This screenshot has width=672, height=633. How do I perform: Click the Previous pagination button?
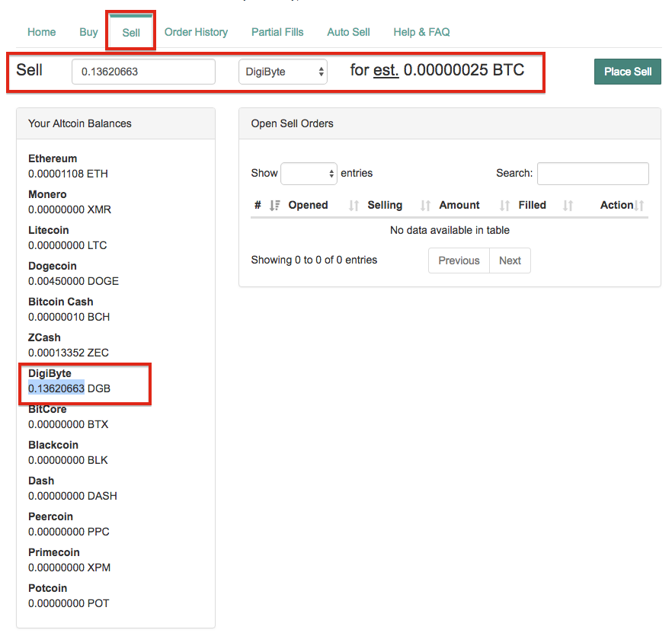pyautogui.click(x=459, y=261)
